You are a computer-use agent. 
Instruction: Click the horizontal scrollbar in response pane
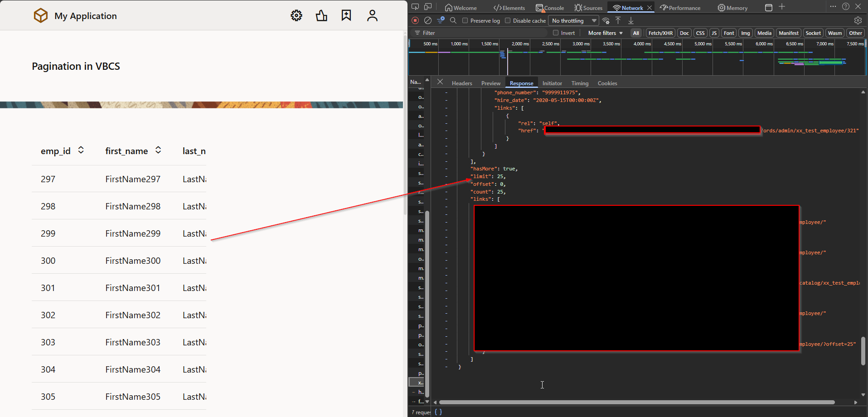pos(636,402)
